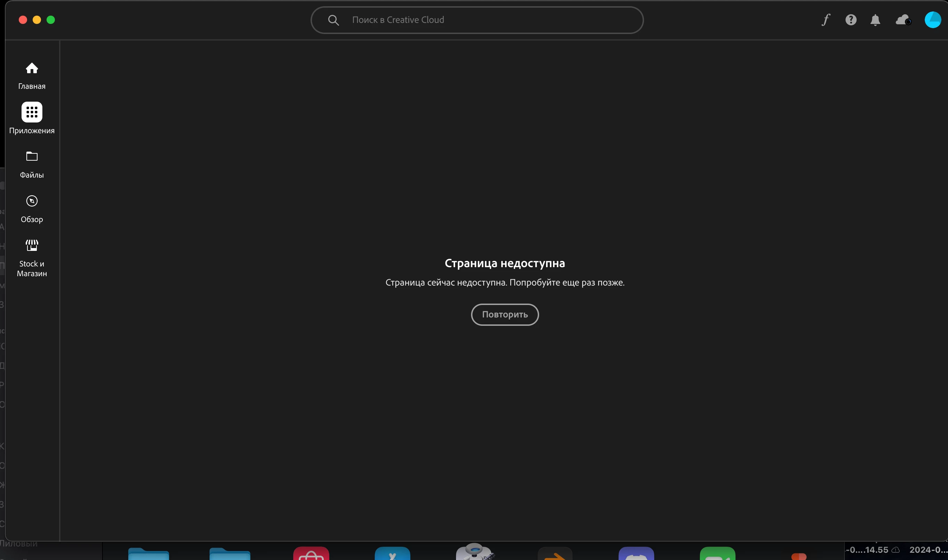Screen dimensions: 948x560
Task: Open the Файлы folder section
Action: coord(32,156)
